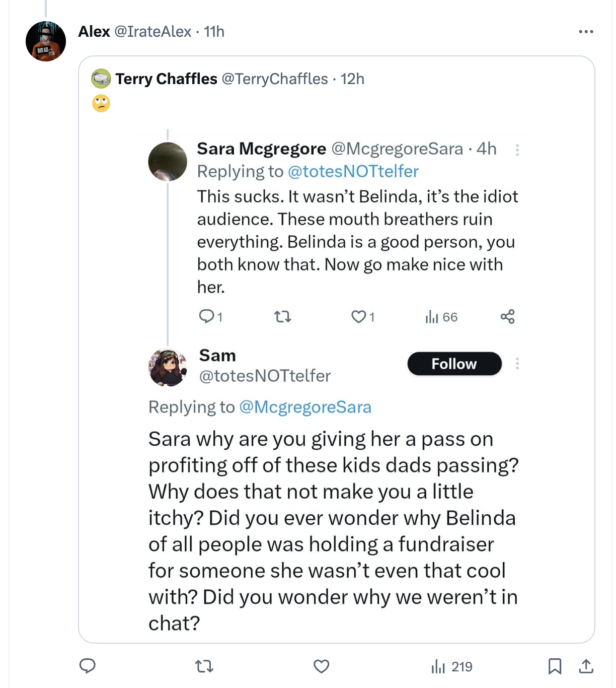Image resolution: width=616 pixels, height=688 pixels.
Task: Repost Alex's tweet using the retweet icon
Action: coord(204,667)
